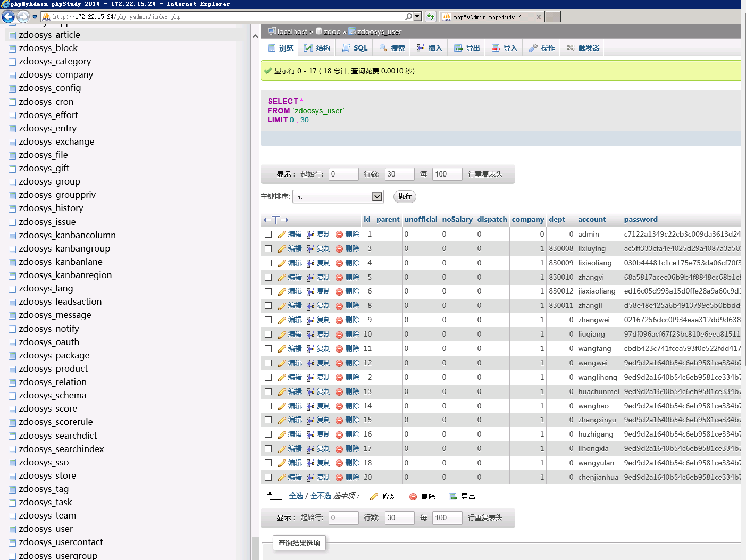Click the starting row input field at top

pos(343,174)
